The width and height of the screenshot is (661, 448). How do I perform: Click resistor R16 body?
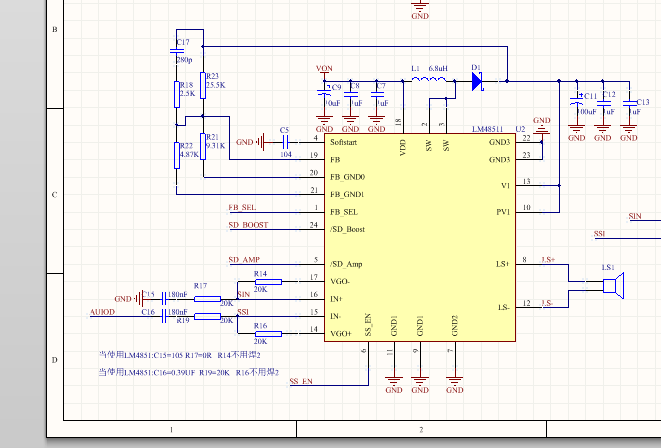(x=268, y=334)
